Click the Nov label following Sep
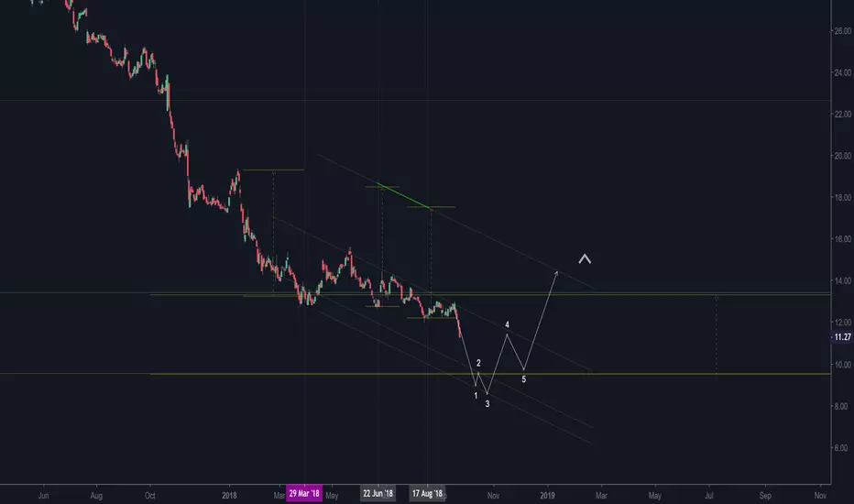 (820, 495)
